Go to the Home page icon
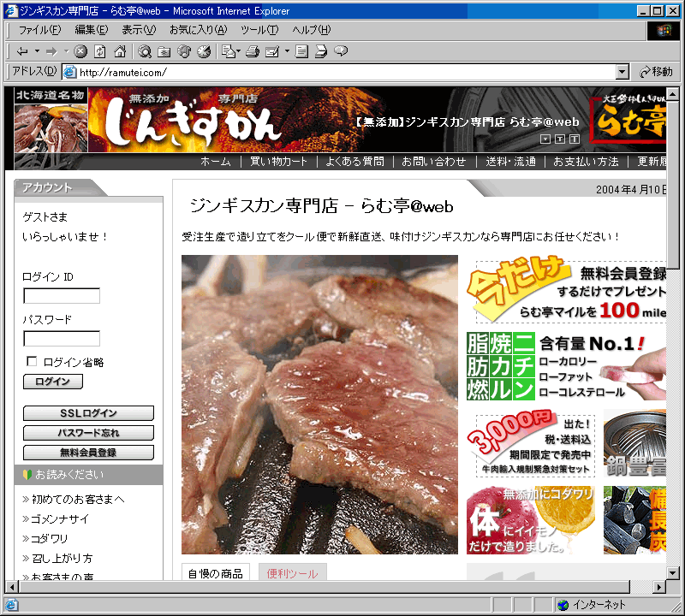Viewport: 685px width, 616px height. (x=120, y=51)
